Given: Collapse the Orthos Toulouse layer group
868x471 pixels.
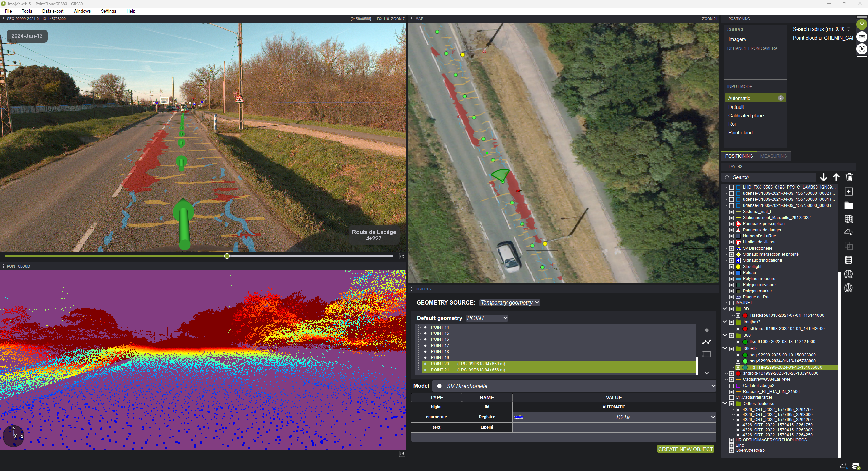Looking at the screenshot, I should [x=725, y=403].
